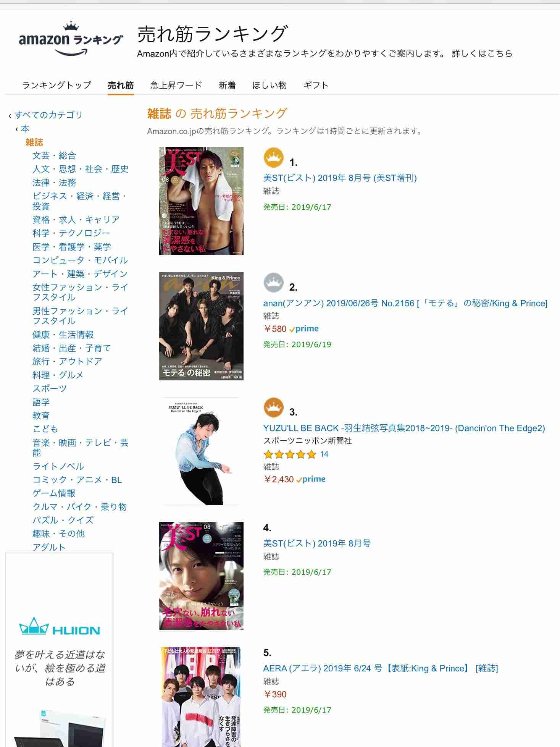This screenshot has height=747, width=560.
Task: Switch to the 急上昇ワード tab
Action: (x=176, y=85)
